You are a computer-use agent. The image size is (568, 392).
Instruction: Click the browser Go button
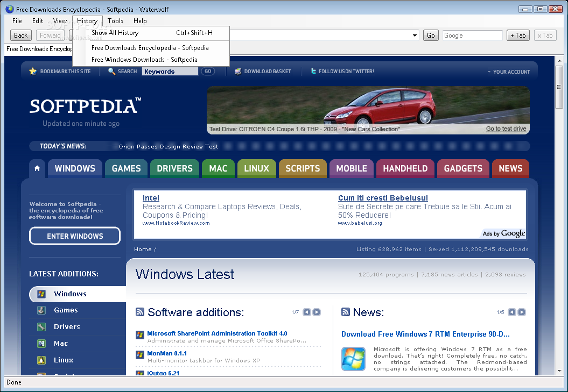pyautogui.click(x=431, y=35)
